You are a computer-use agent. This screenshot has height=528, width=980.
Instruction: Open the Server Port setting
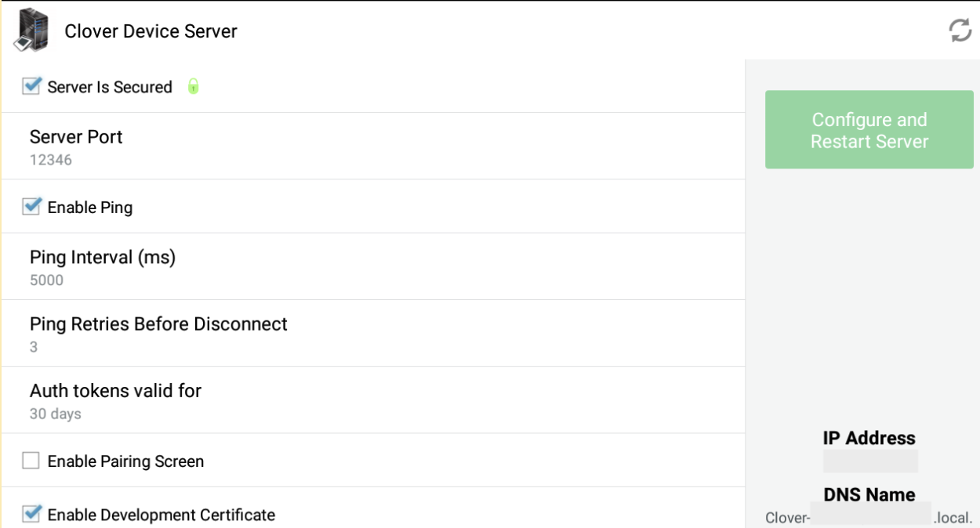(x=373, y=146)
